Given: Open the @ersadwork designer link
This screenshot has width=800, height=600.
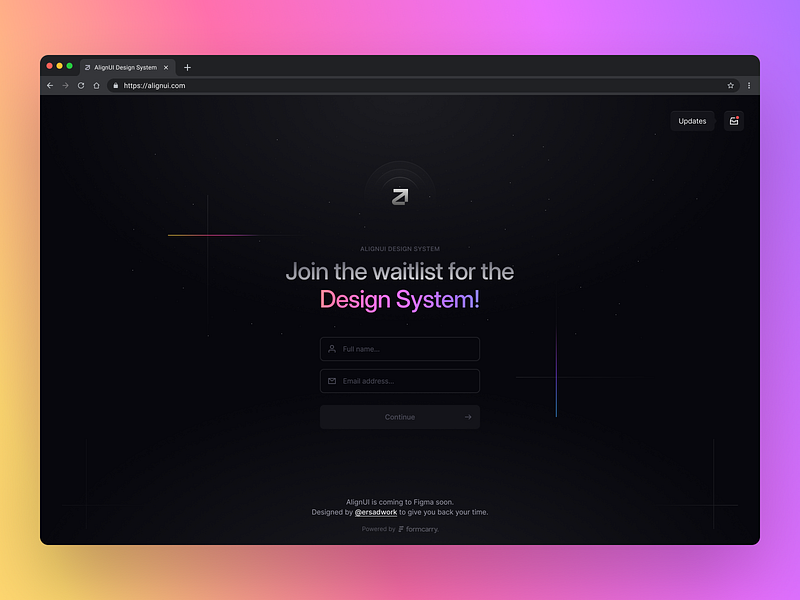Looking at the screenshot, I should pyautogui.click(x=376, y=511).
